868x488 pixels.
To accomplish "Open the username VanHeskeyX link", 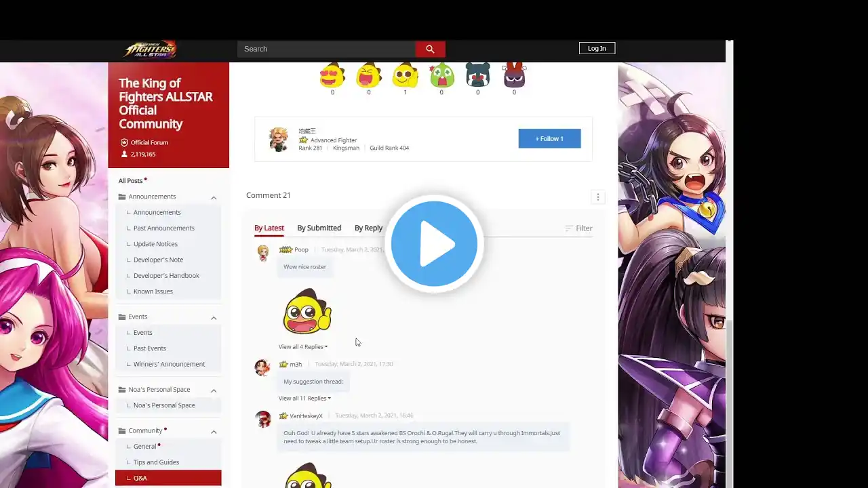I will tap(306, 415).
